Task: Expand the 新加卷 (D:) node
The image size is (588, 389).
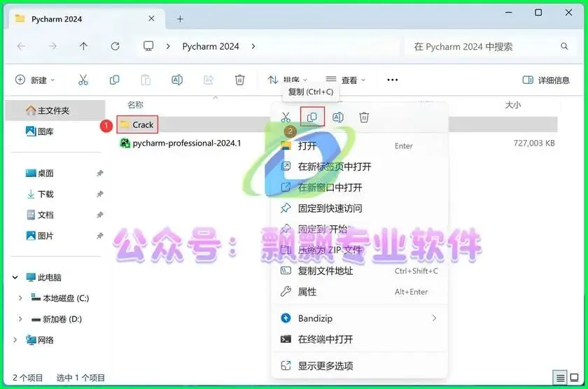Action: [x=20, y=319]
